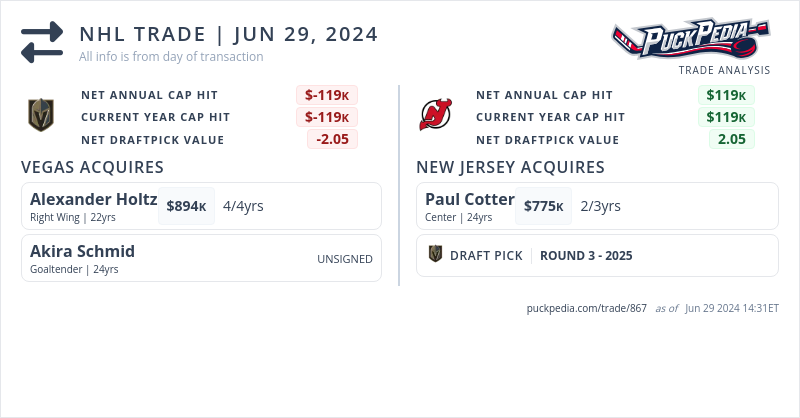Click Cotter's $775K cap hit badge
Image resolution: width=800 pixels, height=418 pixels.
point(543,206)
